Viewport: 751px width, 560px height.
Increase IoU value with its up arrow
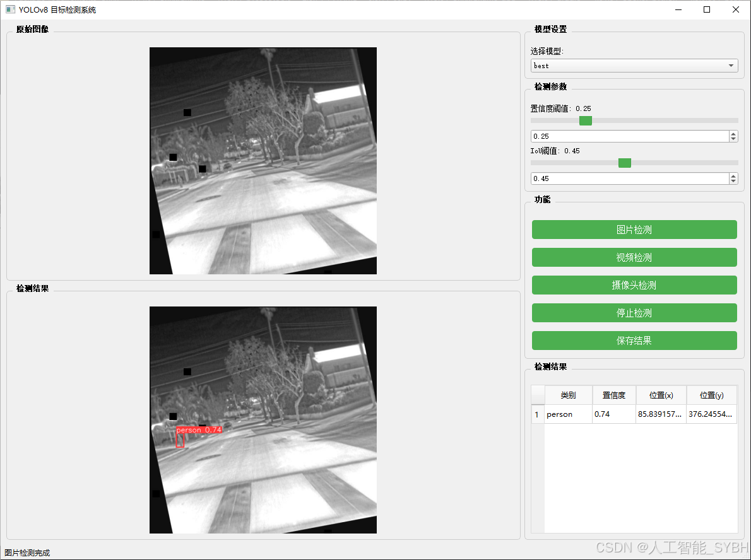[733, 176]
